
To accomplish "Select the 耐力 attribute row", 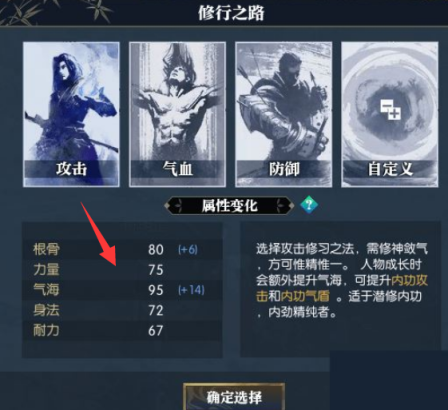I will [x=122, y=331].
